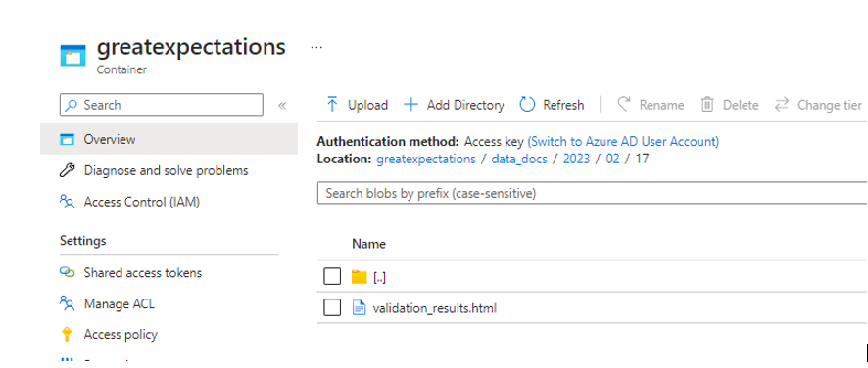Click the Delete label

point(741,105)
